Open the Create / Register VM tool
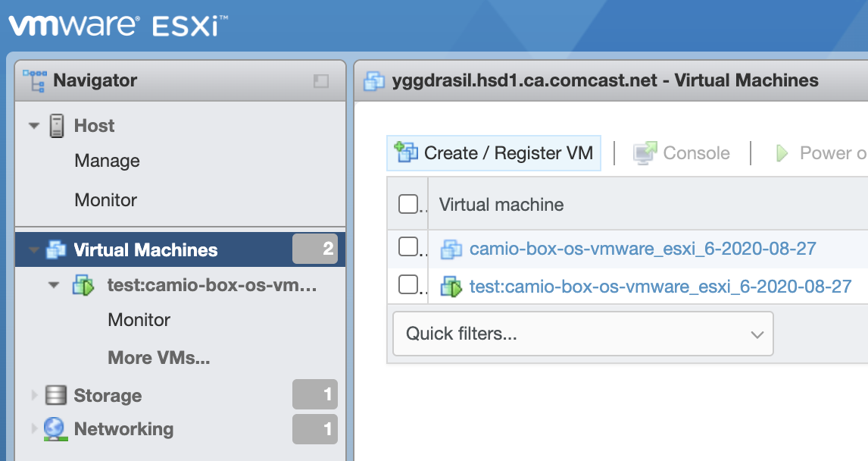This screenshot has height=461, width=868. pyautogui.click(x=493, y=152)
